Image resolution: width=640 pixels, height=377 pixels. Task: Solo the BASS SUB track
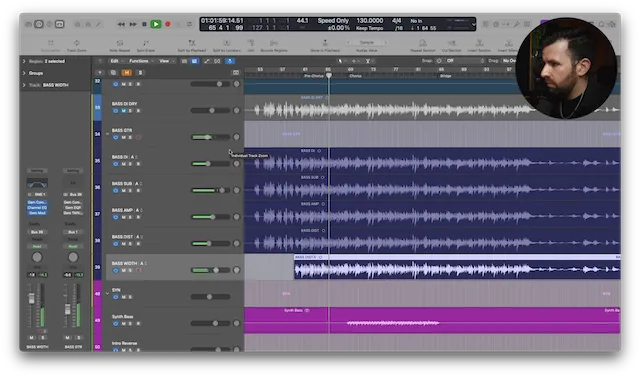(x=131, y=191)
